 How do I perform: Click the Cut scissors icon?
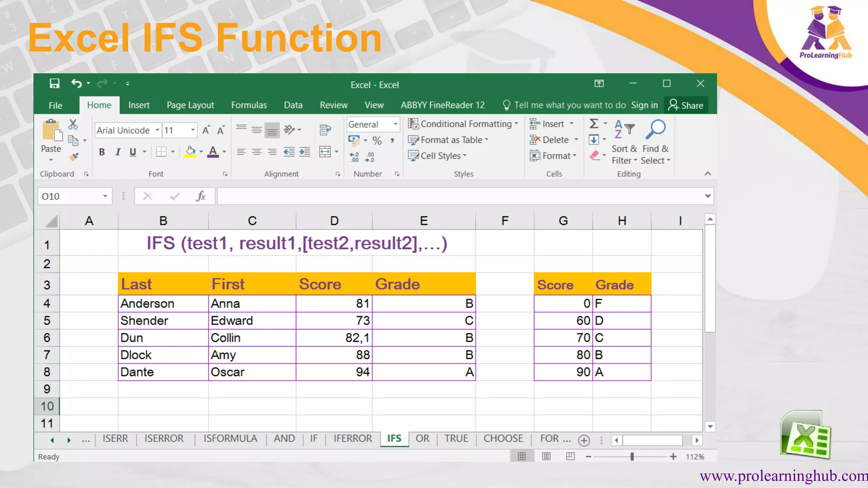coord(73,124)
